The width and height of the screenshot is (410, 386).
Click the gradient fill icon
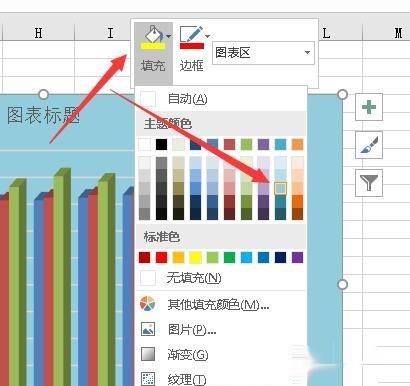click(148, 354)
